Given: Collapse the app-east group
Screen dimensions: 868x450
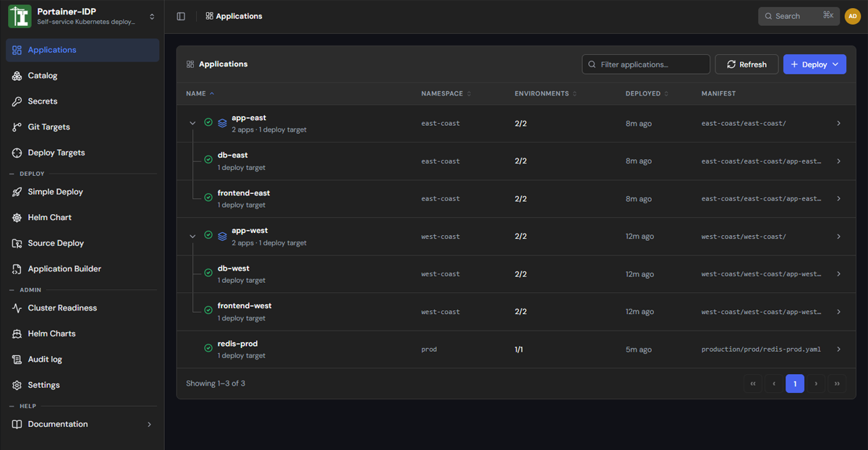Looking at the screenshot, I should [192, 124].
